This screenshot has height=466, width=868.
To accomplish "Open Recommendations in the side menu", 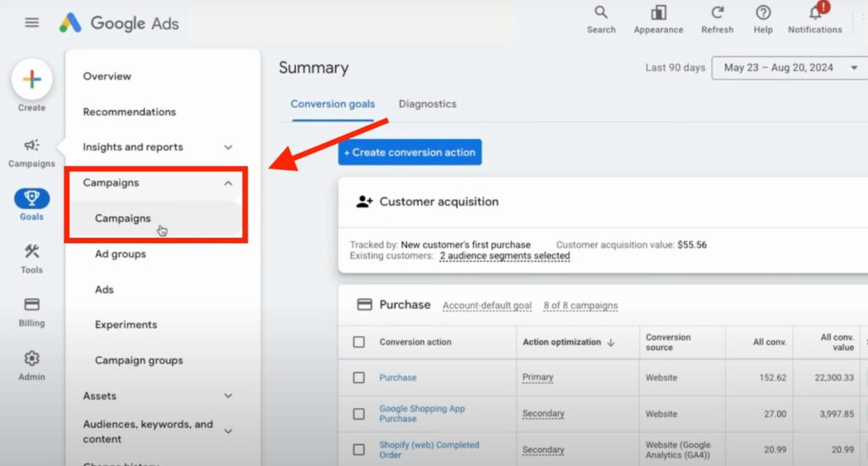I will (130, 112).
